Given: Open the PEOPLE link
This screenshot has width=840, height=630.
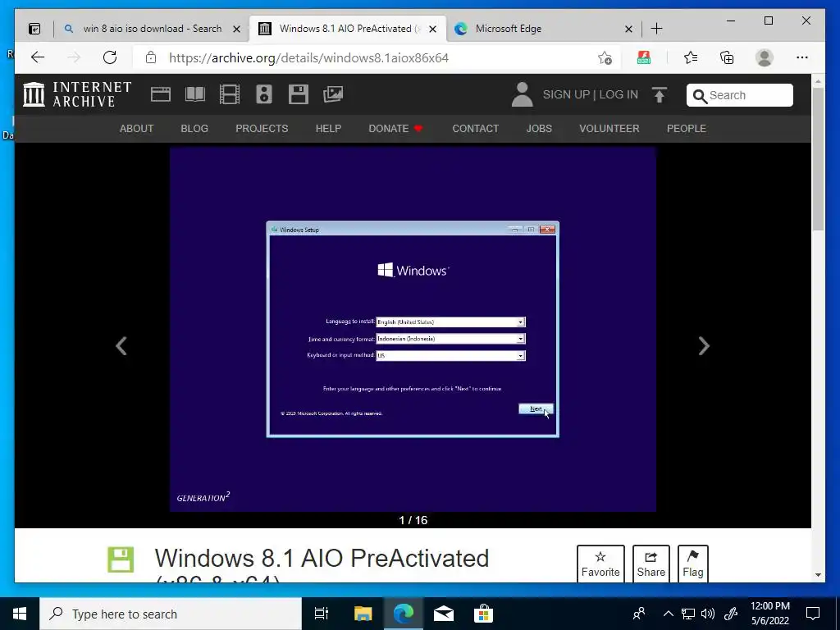Looking at the screenshot, I should pos(687,129).
